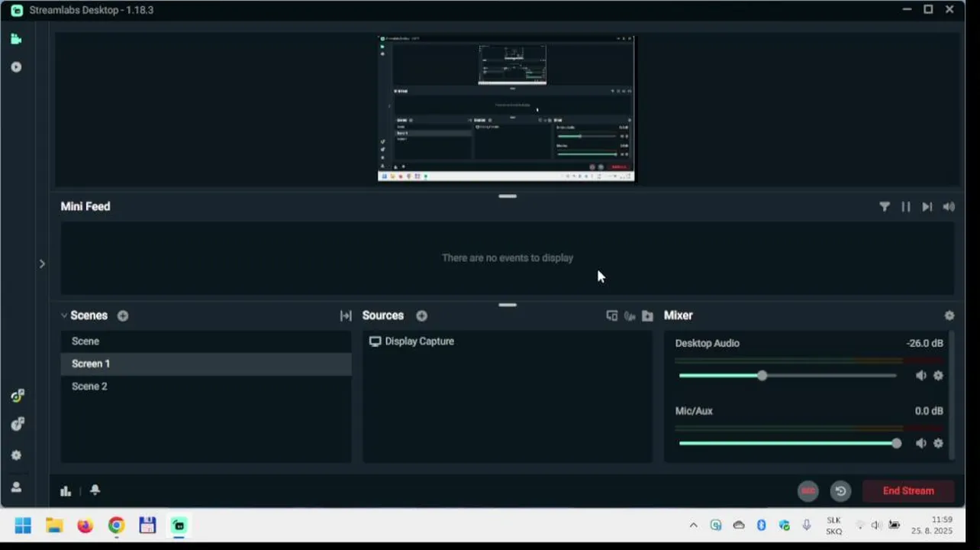Click the resize handle below Mini Feed

508,305
